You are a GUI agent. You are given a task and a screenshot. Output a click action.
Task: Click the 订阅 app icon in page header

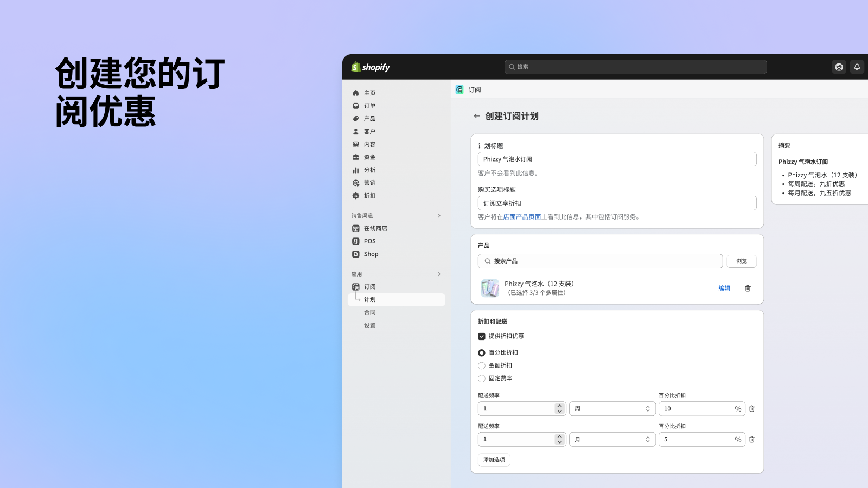[459, 89]
